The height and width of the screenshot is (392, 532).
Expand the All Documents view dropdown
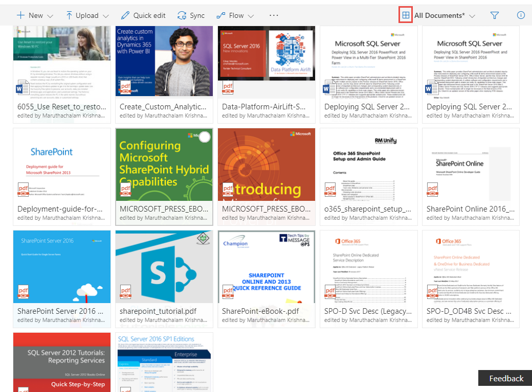click(x=445, y=16)
